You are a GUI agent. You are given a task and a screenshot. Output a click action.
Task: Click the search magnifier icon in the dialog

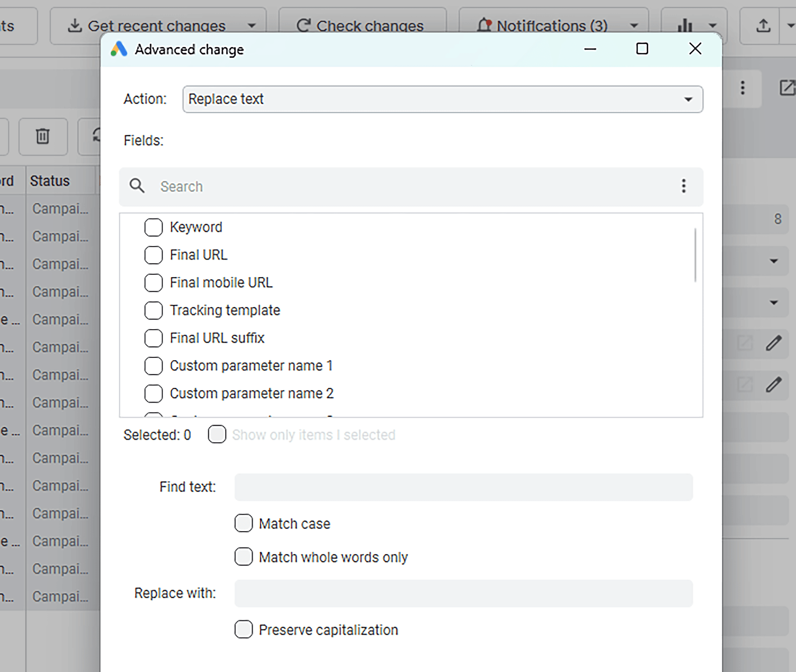(137, 186)
